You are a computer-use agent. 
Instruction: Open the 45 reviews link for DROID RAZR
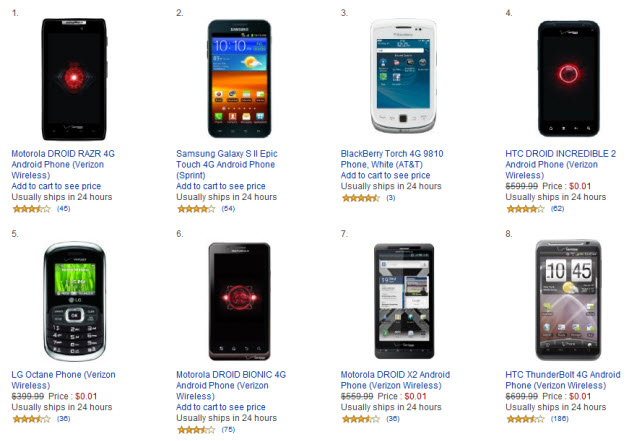tap(63, 209)
